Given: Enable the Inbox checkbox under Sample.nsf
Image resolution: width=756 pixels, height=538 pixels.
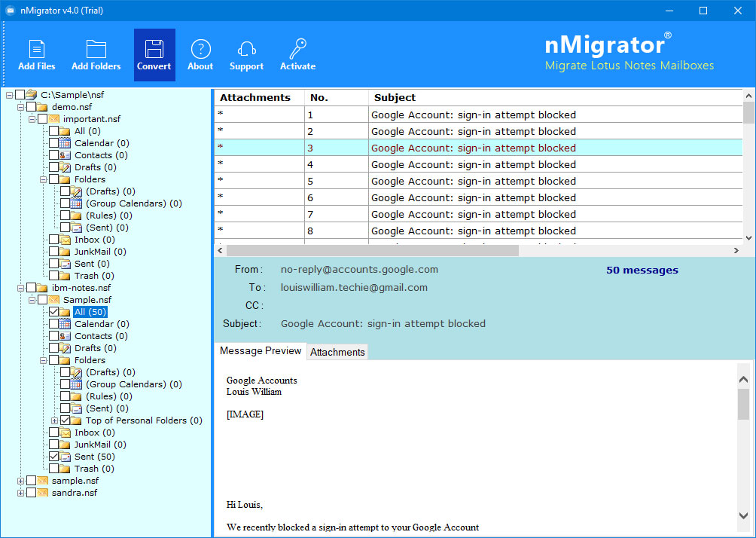Looking at the screenshot, I should click(x=54, y=433).
